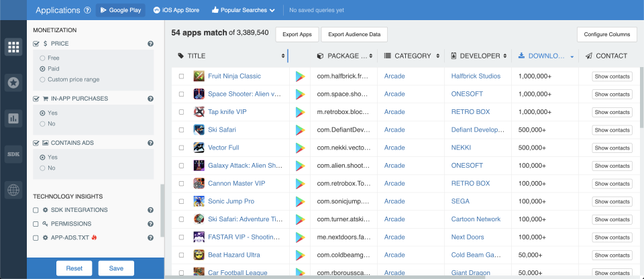The image size is (644, 279).
Task: Click the Google Play icon in Tap knife VIP row
Action: (301, 112)
